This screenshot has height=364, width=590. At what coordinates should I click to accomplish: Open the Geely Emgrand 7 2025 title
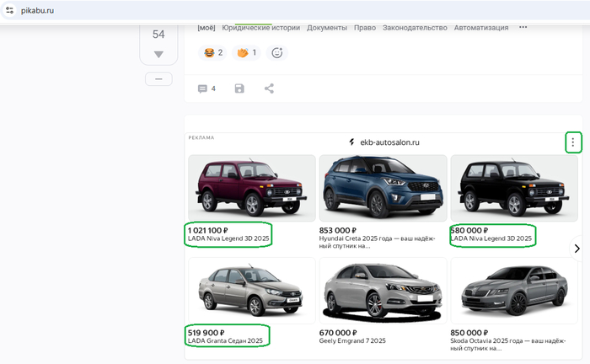(352, 340)
